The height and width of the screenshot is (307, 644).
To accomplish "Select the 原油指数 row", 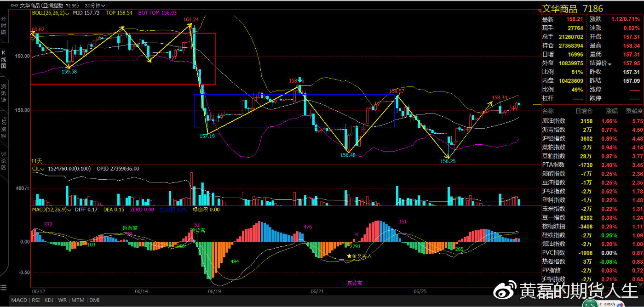I will coord(592,121).
